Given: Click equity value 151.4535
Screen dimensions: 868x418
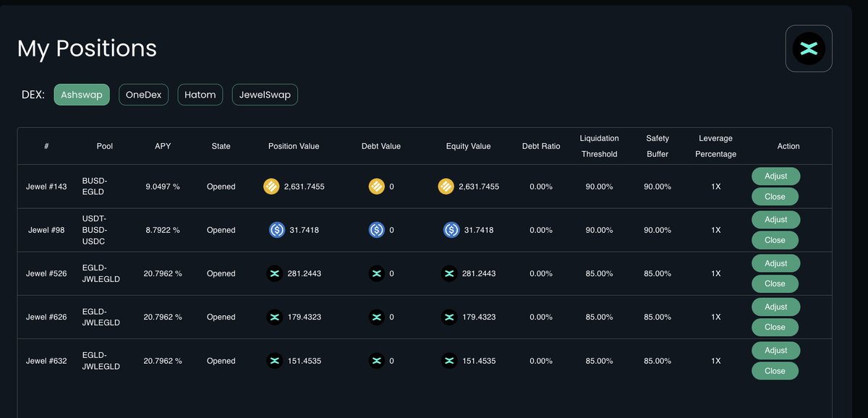Looking at the screenshot, I should [x=479, y=360].
